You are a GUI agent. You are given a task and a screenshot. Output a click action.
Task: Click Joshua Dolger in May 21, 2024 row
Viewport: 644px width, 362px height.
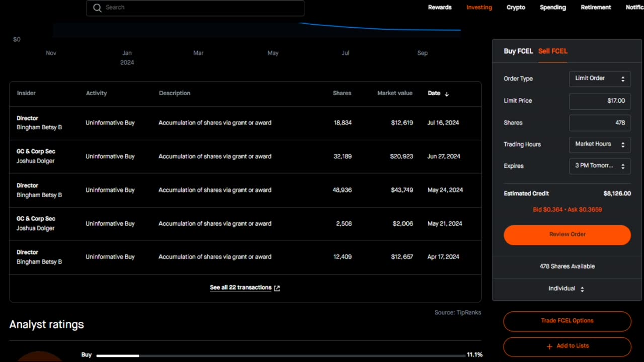[x=35, y=228]
